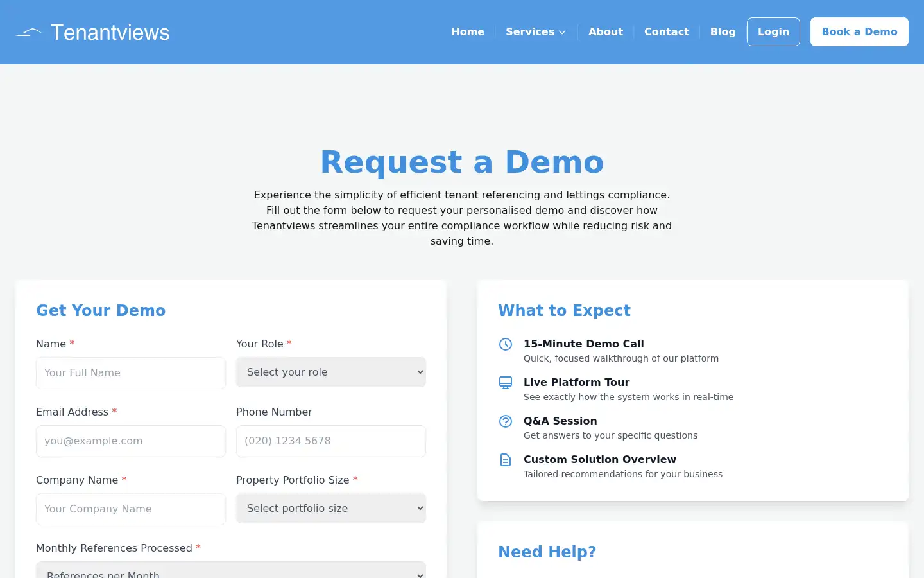Focus the Your Company Name field

pyautogui.click(x=131, y=509)
